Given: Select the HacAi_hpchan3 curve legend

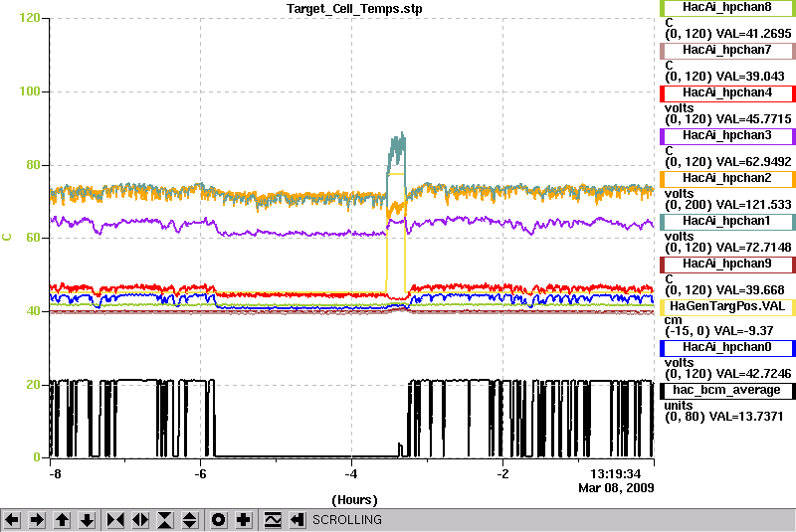Looking at the screenshot, I should click(727, 136).
